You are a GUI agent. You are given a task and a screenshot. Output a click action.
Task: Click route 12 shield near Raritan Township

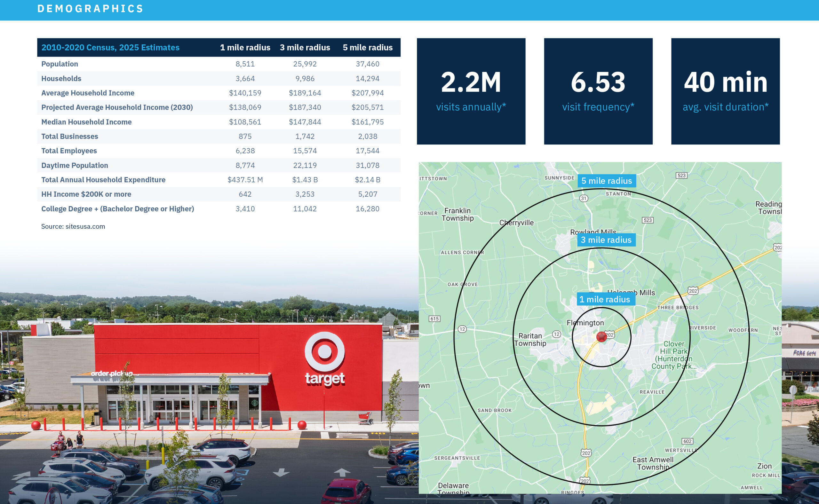[556, 334]
